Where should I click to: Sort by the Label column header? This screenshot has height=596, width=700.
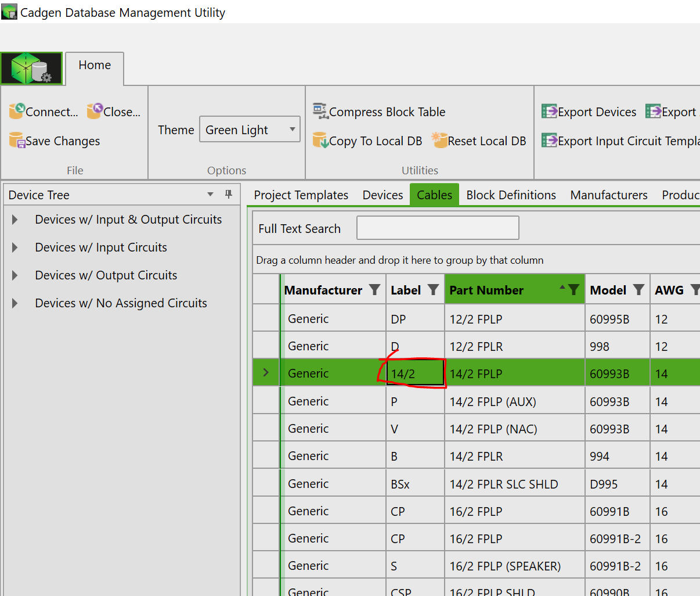(x=406, y=290)
